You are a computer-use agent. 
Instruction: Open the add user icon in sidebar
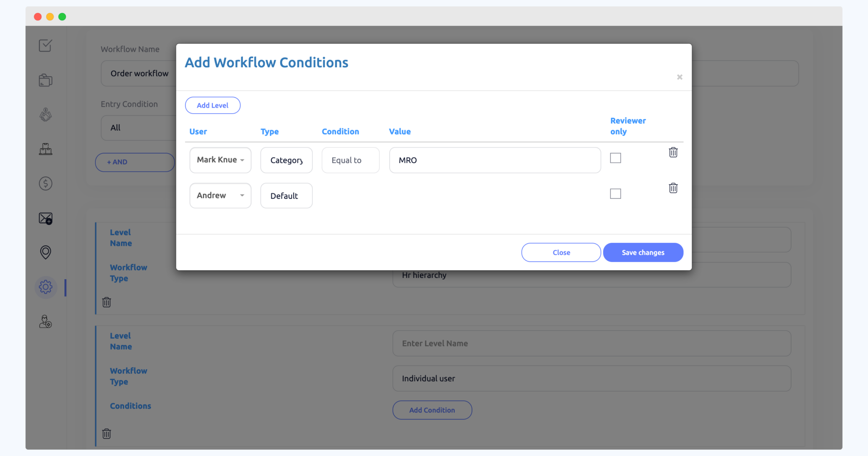[x=45, y=322]
